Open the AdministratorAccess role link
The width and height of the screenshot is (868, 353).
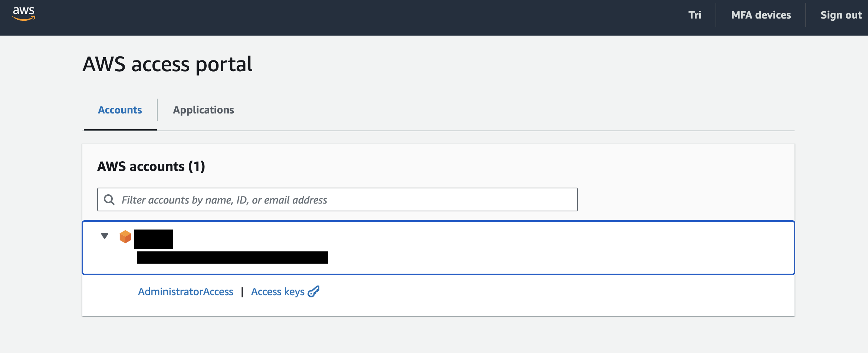point(185,292)
